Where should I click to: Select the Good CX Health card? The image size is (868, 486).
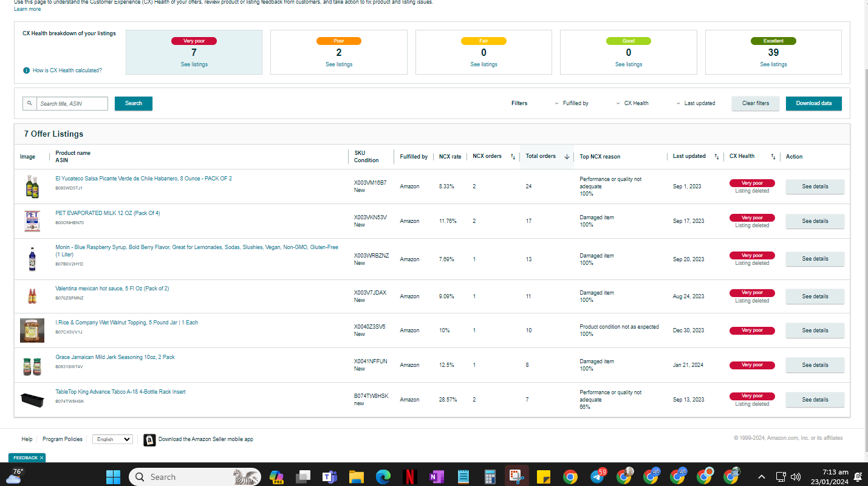pyautogui.click(x=629, y=52)
